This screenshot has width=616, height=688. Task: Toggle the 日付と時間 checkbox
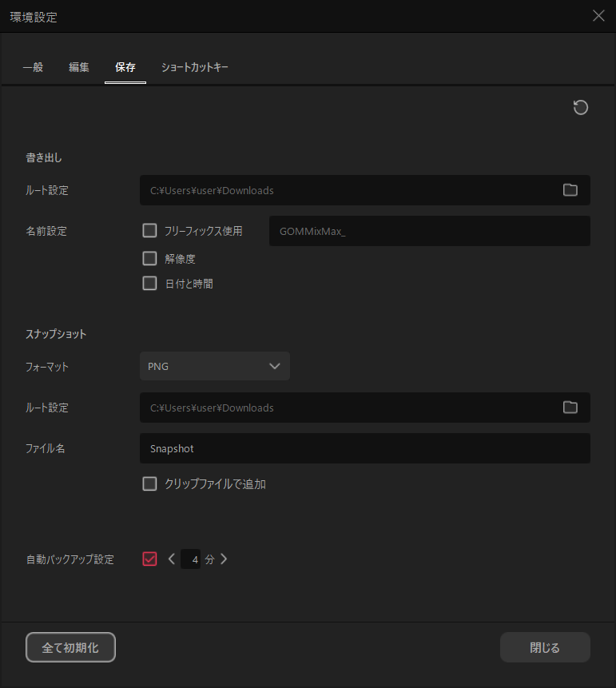[149, 283]
